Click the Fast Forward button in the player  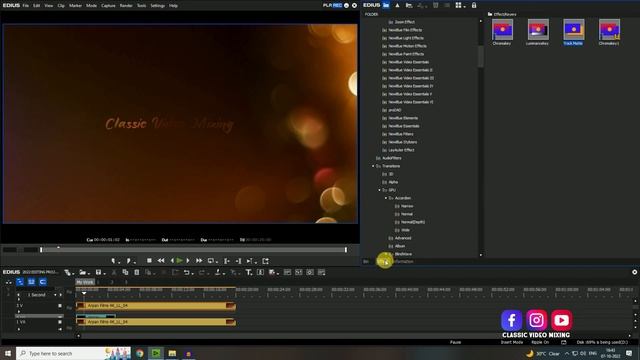tap(199, 260)
